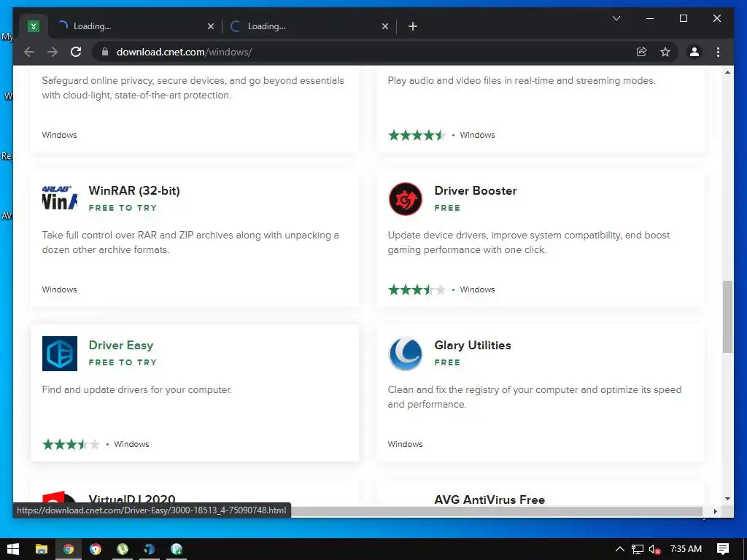Click the FREE label under Driver Booster
The height and width of the screenshot is (560, 747).
(x=447, y=208)
